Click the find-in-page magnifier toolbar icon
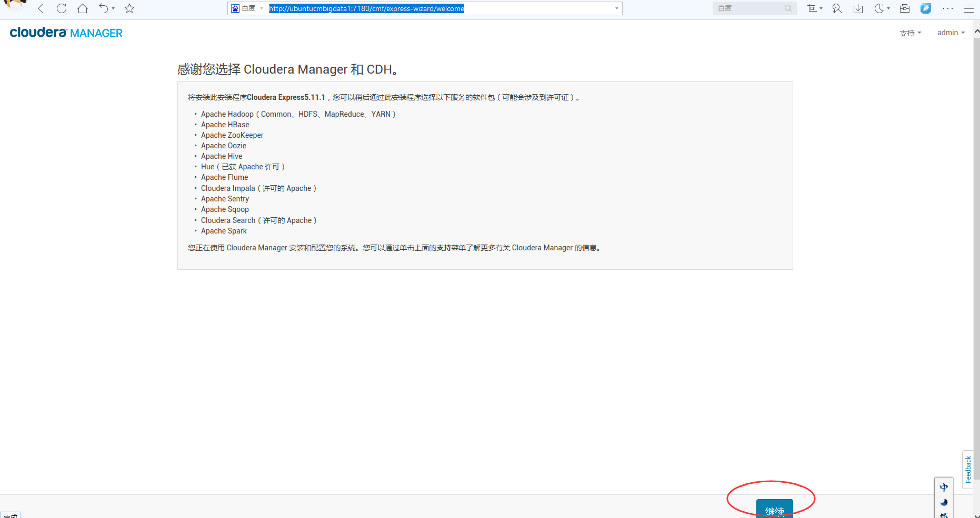Image resolution: width=980 pixels, height=518 pixels. point(837,8)
